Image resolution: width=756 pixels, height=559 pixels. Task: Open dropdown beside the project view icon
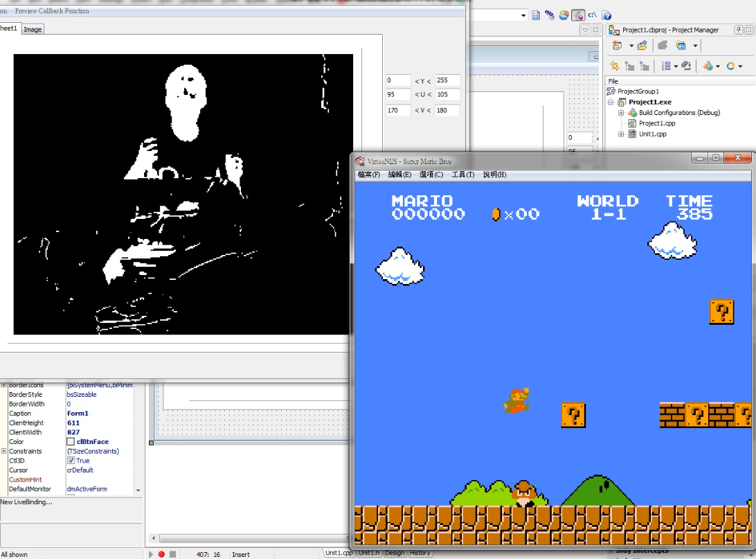tap(695, 46)
